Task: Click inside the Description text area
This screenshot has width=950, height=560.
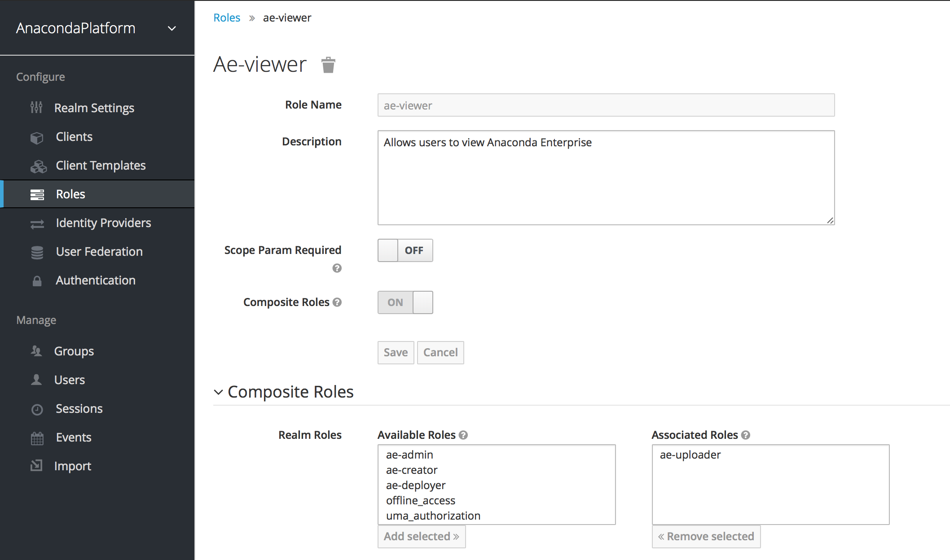Action: click(606, 179)
